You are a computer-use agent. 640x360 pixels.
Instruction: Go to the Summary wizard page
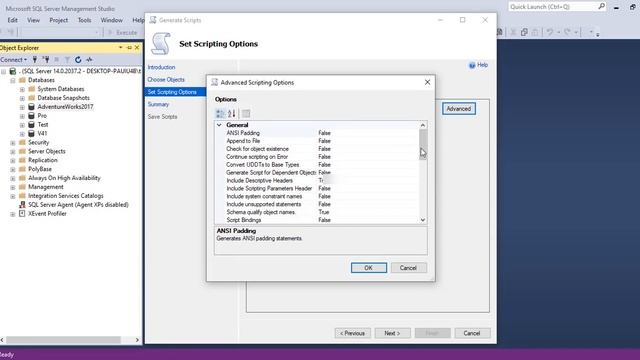click(x=158, y=104)
